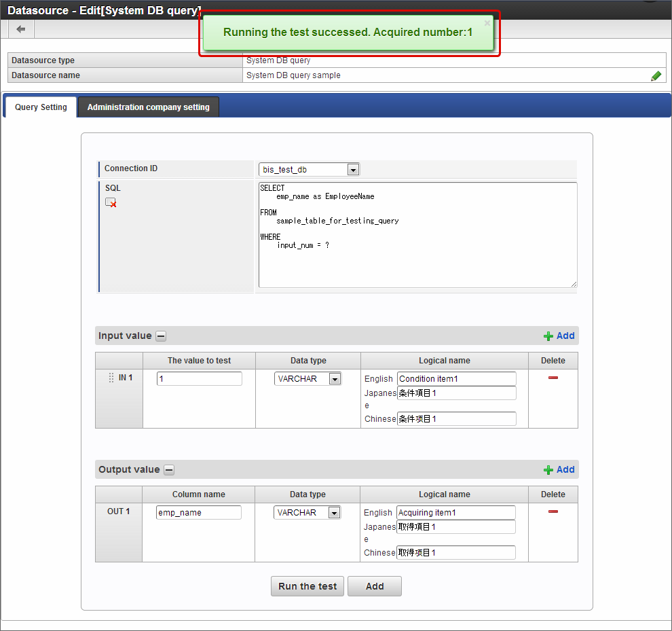Screen dimensions: 672x631
Task: Click the SQL clear icon
Action: 111,202
